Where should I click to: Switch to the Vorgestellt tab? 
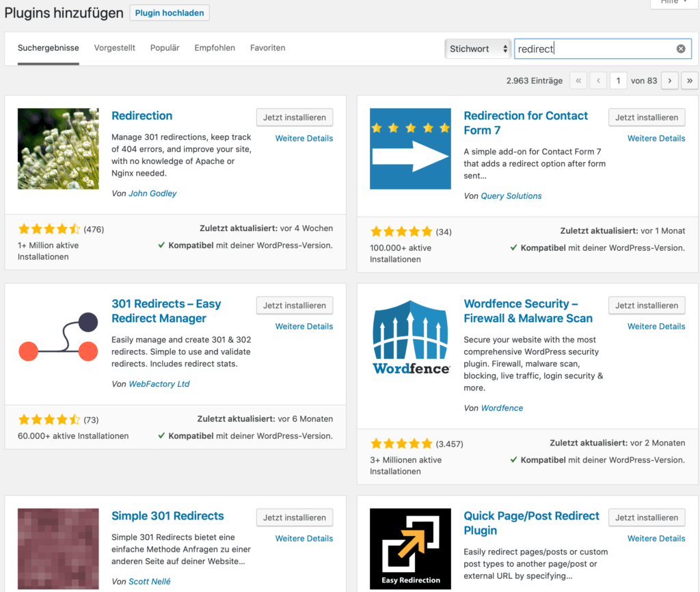coord(115,48)
